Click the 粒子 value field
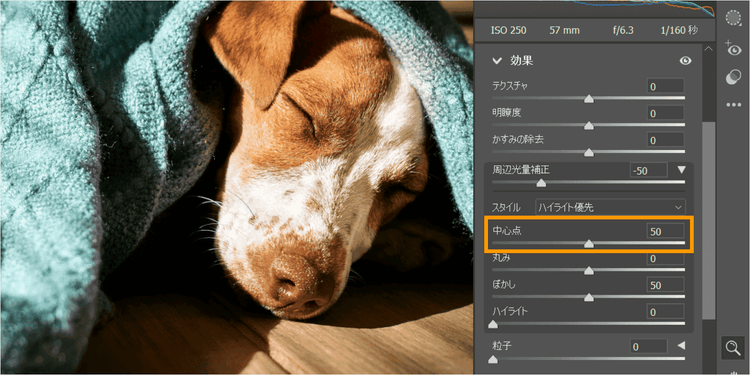Image resolution: width=750 pixels, height=375 pixels. pos(649,346)
